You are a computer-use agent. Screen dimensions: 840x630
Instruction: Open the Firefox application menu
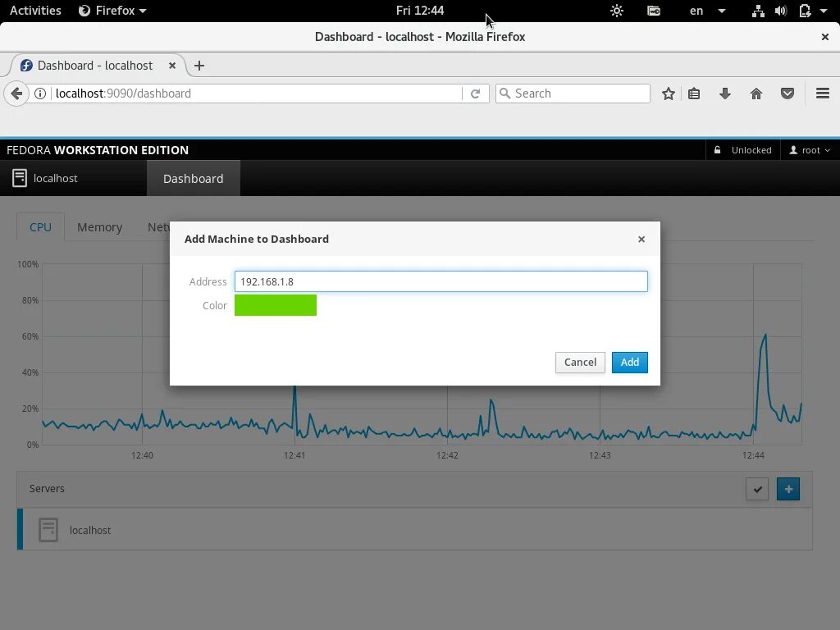point(112,11)
